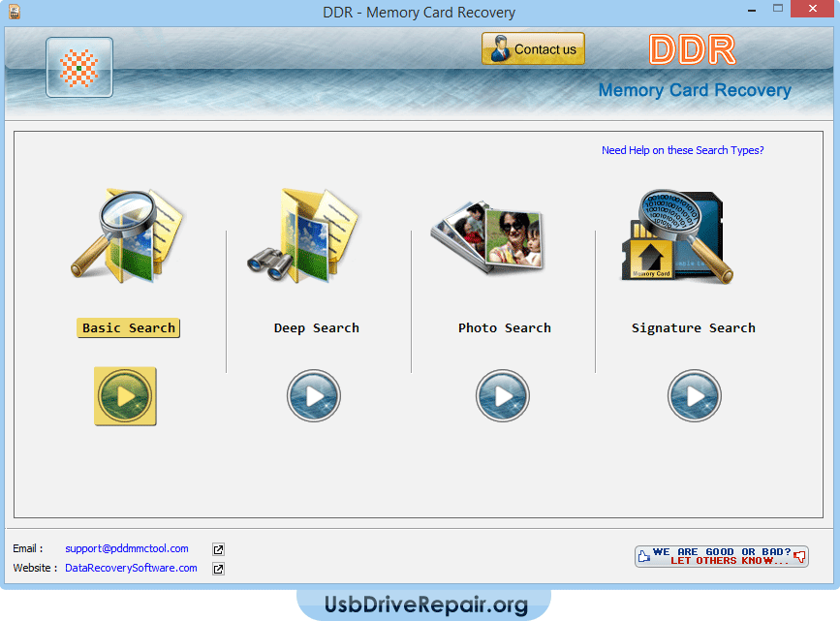Start Photo Search with its play button
Viewport: 840px width, 621px height.
click(x=503, y=396)
